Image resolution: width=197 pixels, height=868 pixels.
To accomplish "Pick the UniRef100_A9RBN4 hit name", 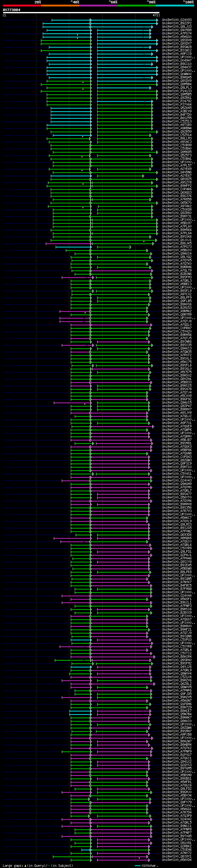I will [177, 128].
